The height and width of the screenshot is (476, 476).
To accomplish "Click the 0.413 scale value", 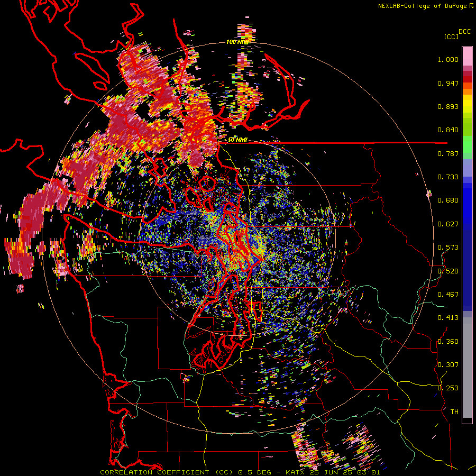I will pos(448,318).
